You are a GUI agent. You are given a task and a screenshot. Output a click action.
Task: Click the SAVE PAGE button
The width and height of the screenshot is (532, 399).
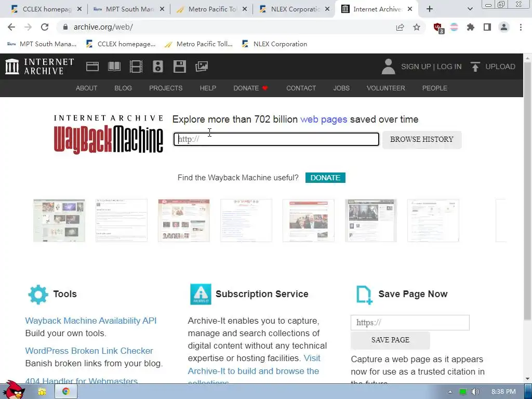(x=390, y=340)
